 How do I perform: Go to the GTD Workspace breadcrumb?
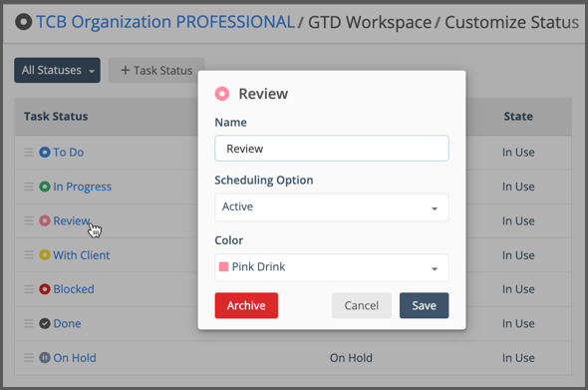tap(370, 23)
